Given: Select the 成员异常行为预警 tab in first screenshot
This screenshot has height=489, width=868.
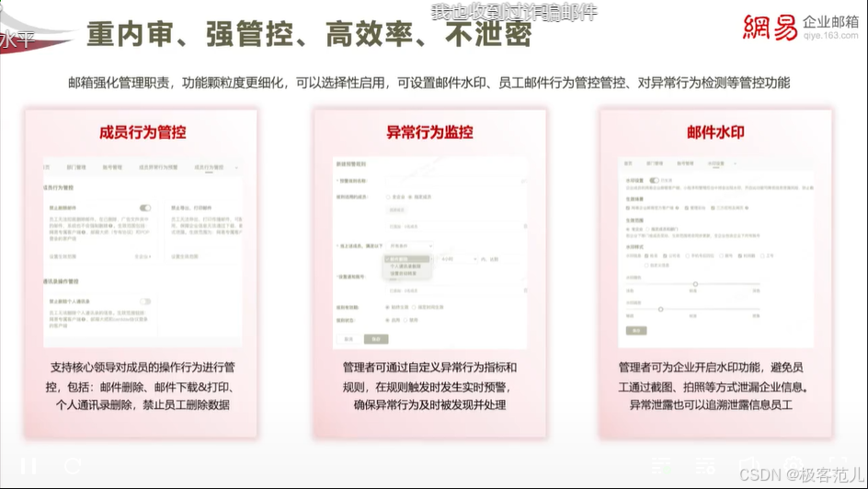Looking at the screenshot, I should [158, 167].
